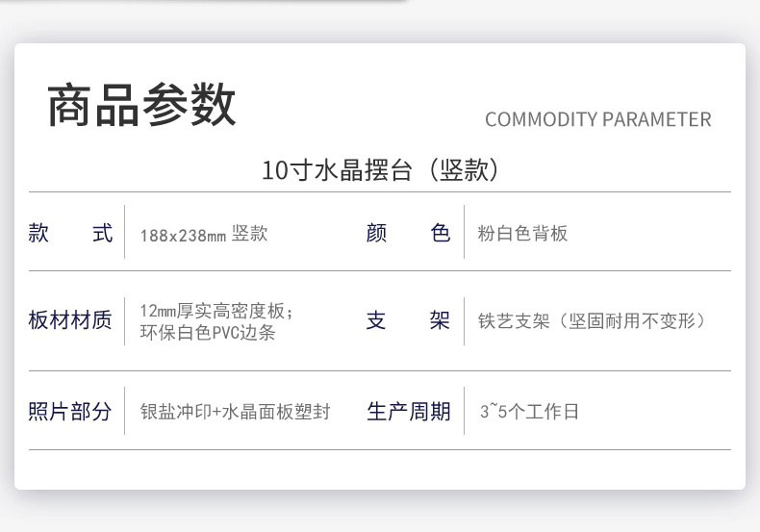Click the 3~5个工作日 value
The height and width of the screenshot is (532, 760).
[529, 412]
